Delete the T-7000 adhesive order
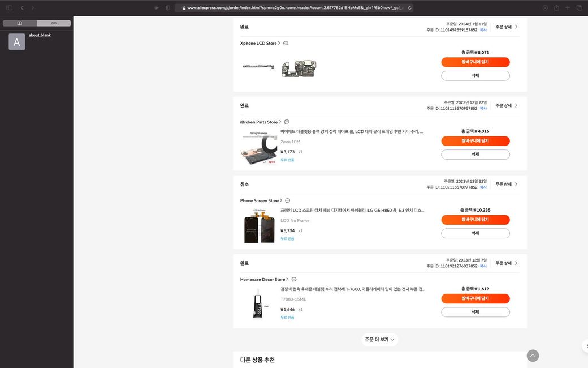This screenshot has height=368, width=588. click(475, 312)
